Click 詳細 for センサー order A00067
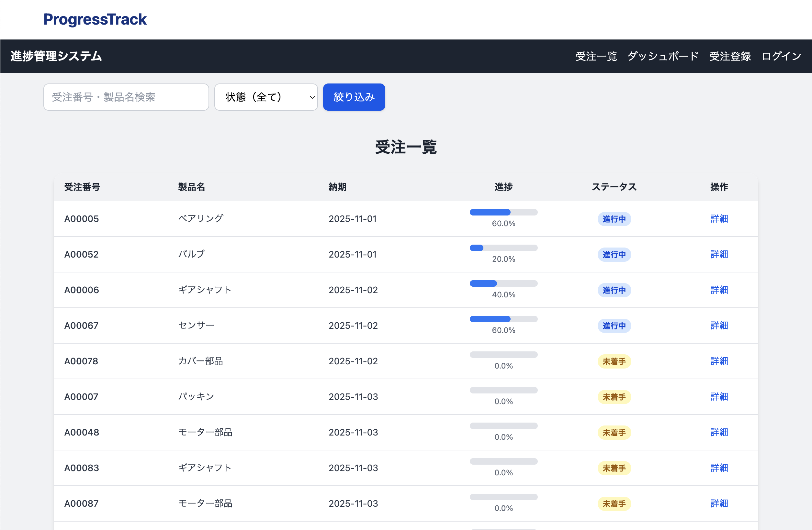Image resolution: width=812 pixels, height=530 pixels. tap(719, 326)
